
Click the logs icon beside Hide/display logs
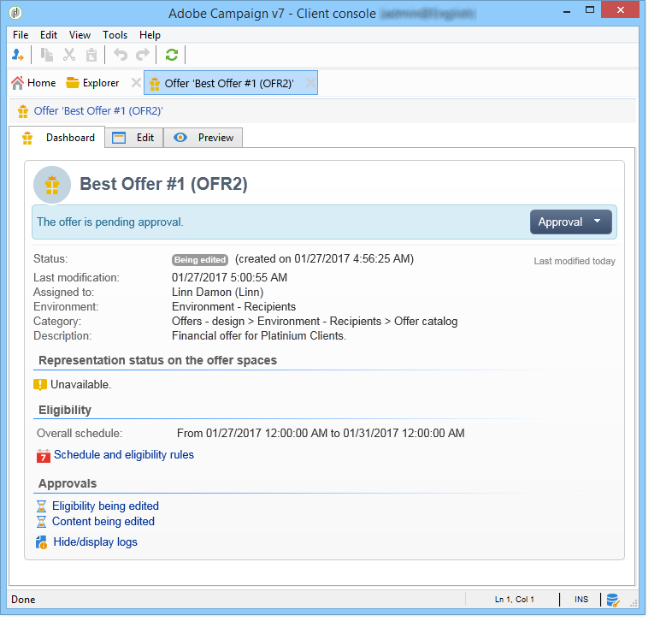point(42,542)
